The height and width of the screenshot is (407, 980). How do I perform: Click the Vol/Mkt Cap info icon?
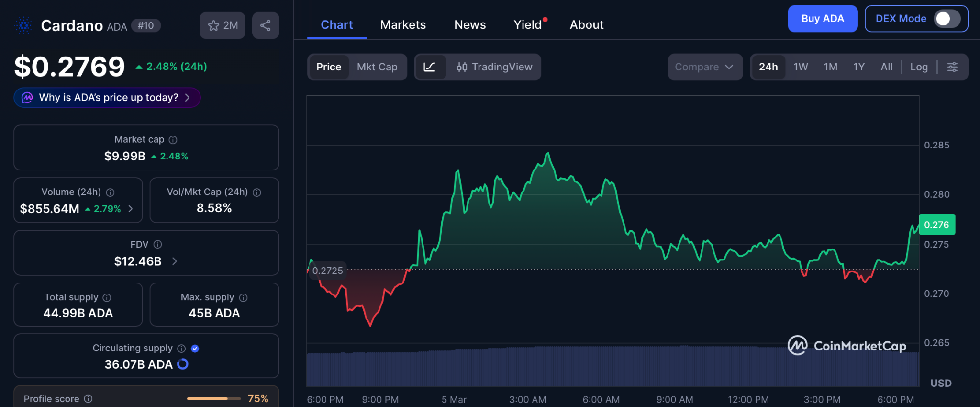257,192
